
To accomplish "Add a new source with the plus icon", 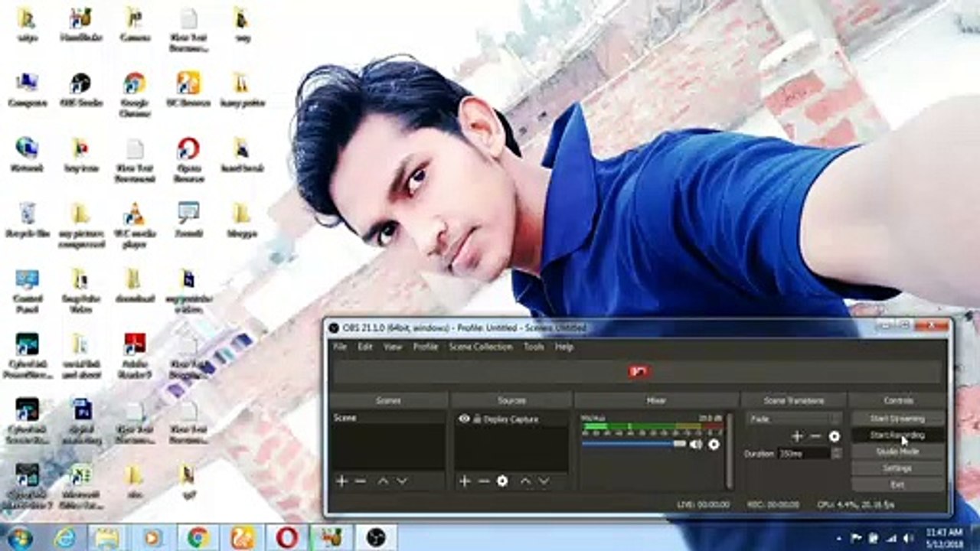I will 464,481.
